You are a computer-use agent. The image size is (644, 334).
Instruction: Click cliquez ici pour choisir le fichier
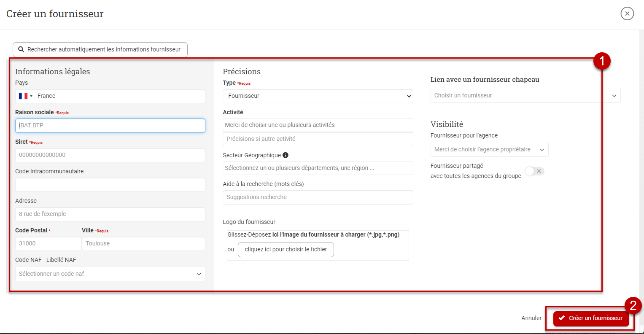point(286,250)
